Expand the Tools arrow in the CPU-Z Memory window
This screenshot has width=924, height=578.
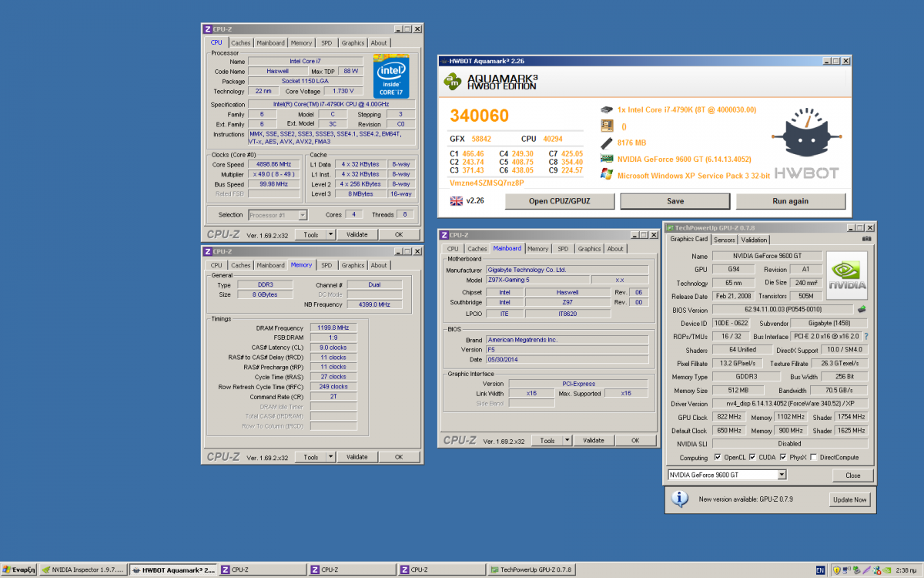(331, 457)
